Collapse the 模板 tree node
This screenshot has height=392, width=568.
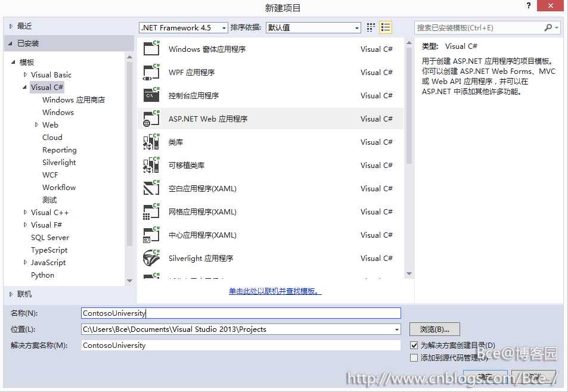point(13,63)
